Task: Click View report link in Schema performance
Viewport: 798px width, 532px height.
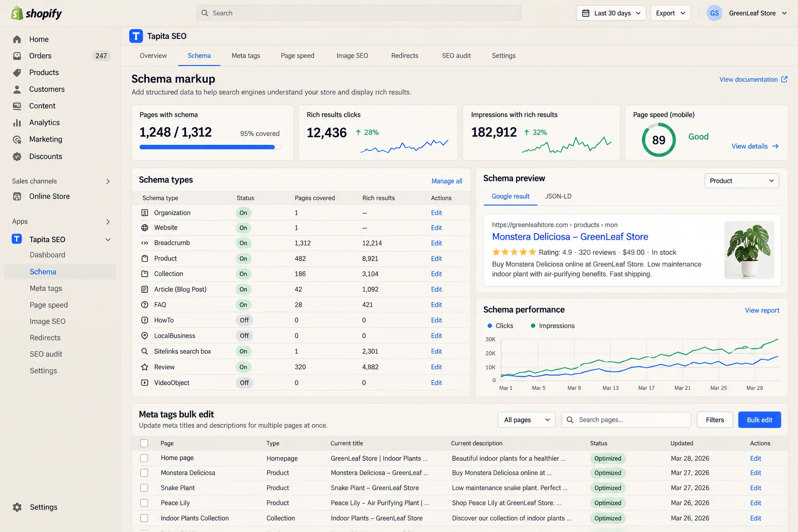Action: pos(762,310)
